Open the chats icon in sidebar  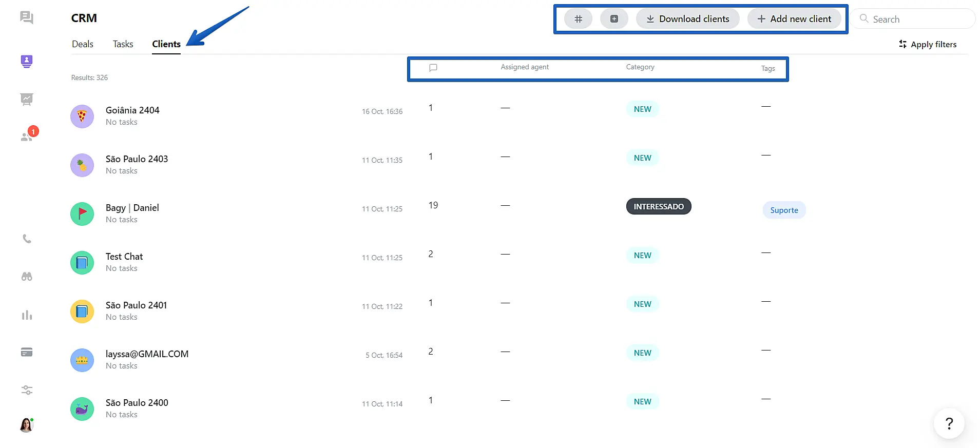(27, 18)
